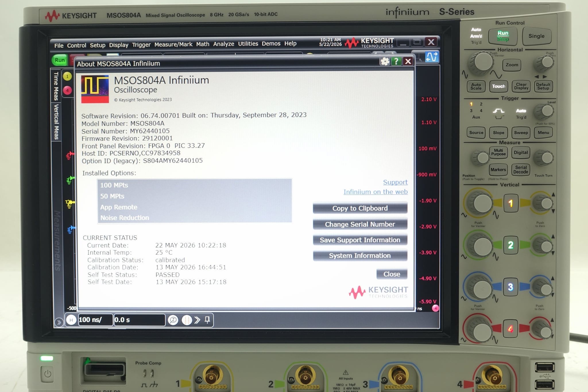Open the horizontal H settings button
Viewport: 588px width, 392px height.
pos(71,320)
